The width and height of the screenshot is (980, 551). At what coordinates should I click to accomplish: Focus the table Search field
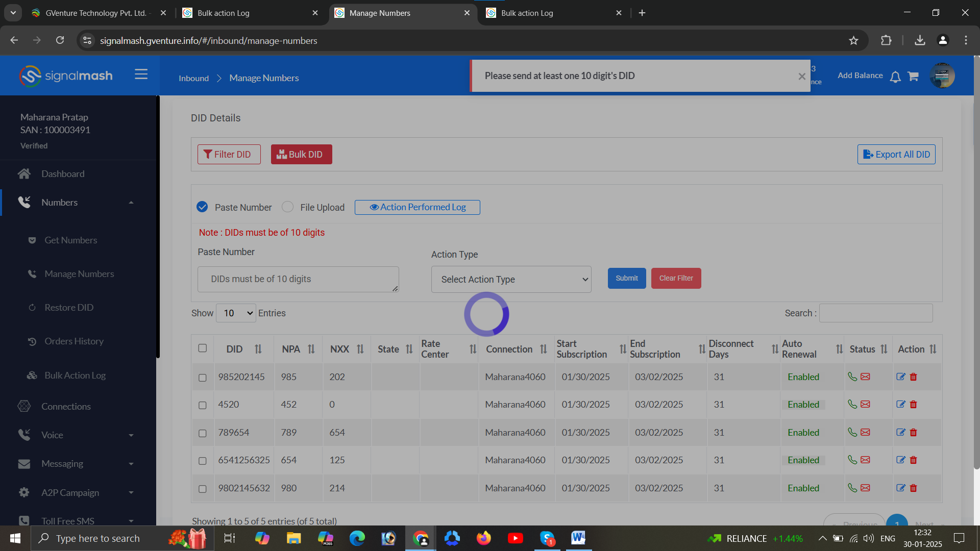pyautogui.click(x=876, y=313)
